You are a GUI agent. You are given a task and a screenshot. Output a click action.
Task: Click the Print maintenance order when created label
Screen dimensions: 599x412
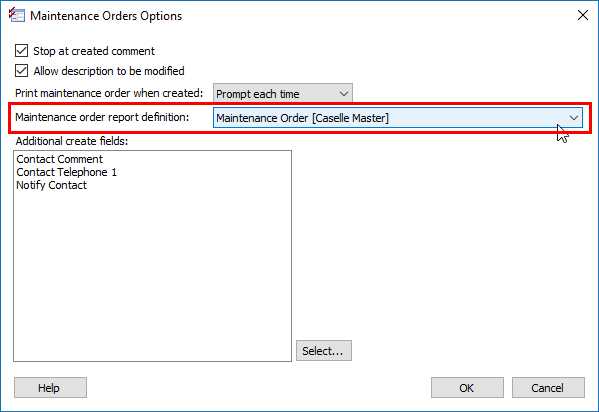pos(109,93)
